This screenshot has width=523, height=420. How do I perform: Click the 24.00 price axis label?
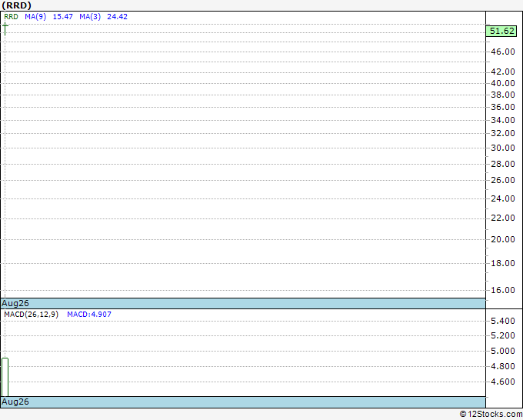(503, 198)
